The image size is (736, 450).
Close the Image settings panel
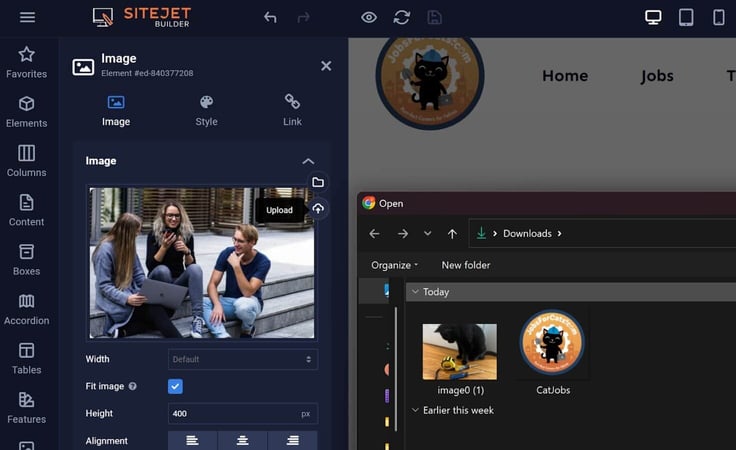pos(326,66)
